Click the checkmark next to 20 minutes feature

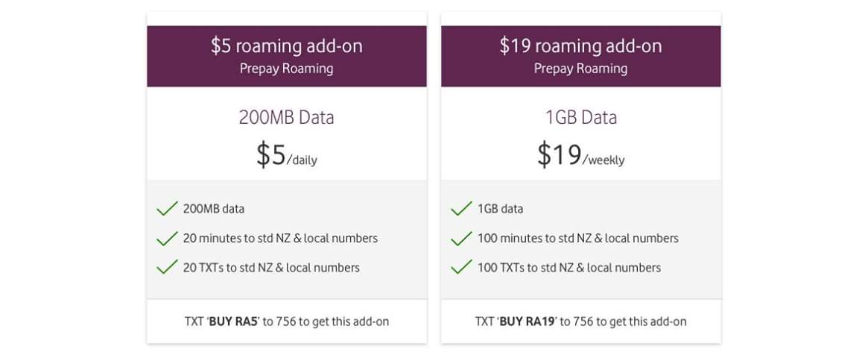(167, 239)
